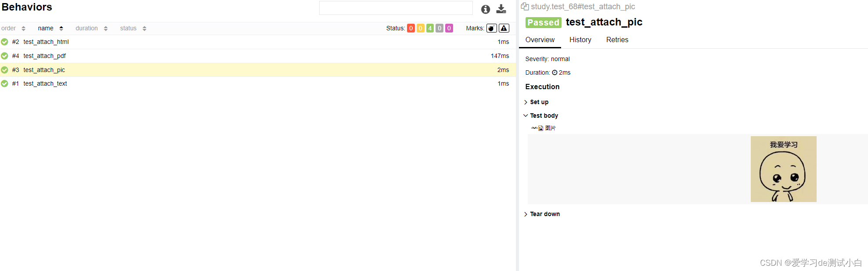The image size is (868, 271).
Task: Sort the list by duration column
Action: tap(86, 28)
